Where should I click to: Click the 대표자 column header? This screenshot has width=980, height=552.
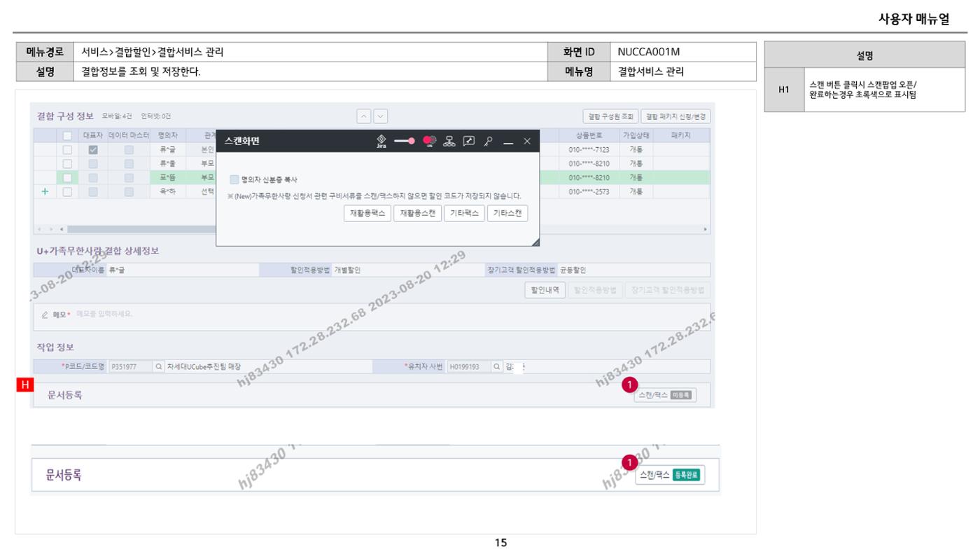[92, 135]
